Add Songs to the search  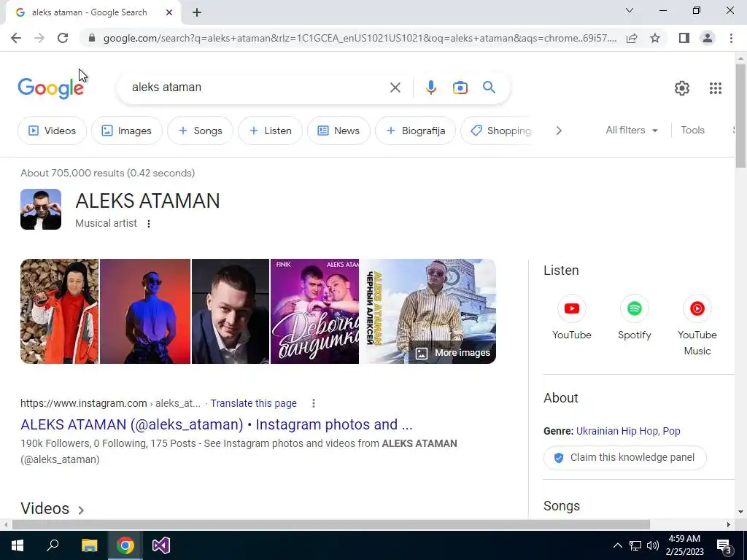(x=200, y=131)
